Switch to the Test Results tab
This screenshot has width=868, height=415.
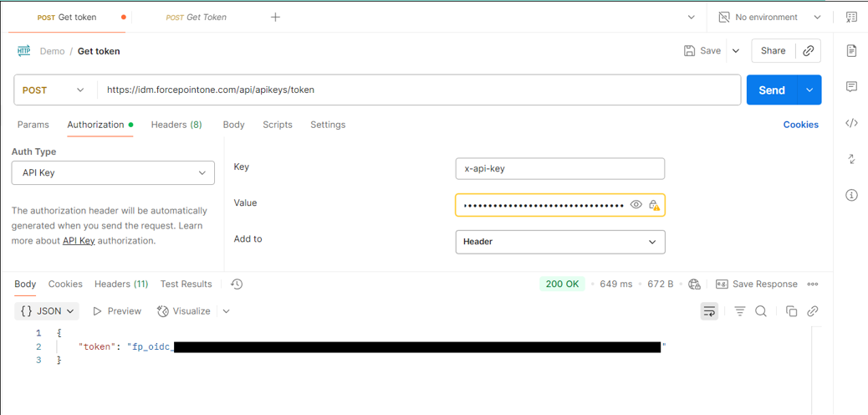[186, 284]
